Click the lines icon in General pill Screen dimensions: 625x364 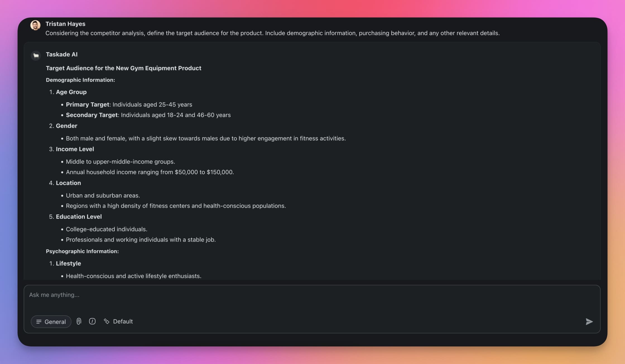click(x=39, y=322)
